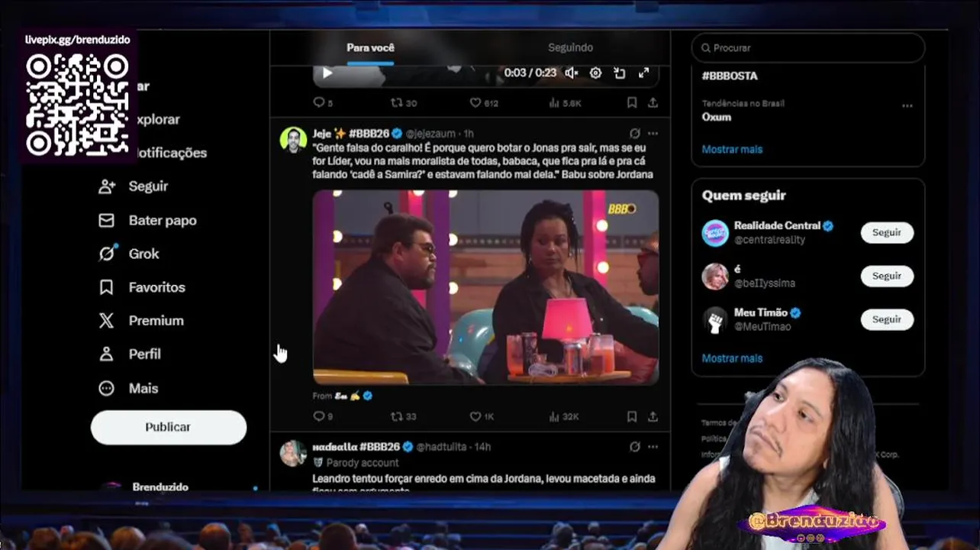Repost the top post with 30 reposts
This screenshot has width=980, height=550.
click(404, 102)
